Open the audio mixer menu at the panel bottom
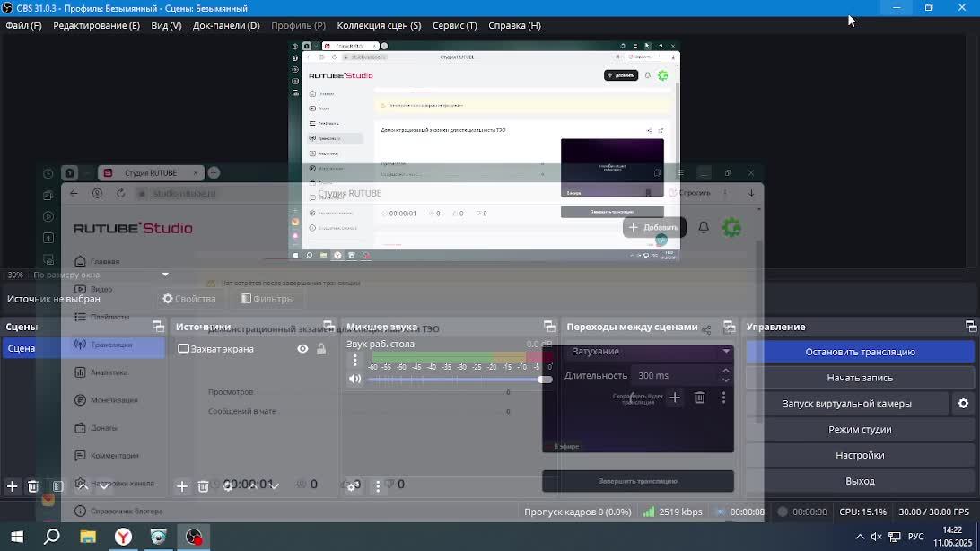Screen dimensions: 980x551 tap(378, 486)
